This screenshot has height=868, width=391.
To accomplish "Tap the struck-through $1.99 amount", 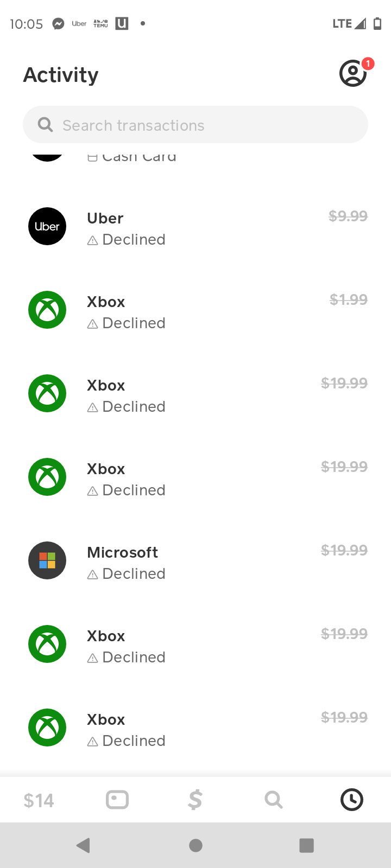I will point(349,299).
